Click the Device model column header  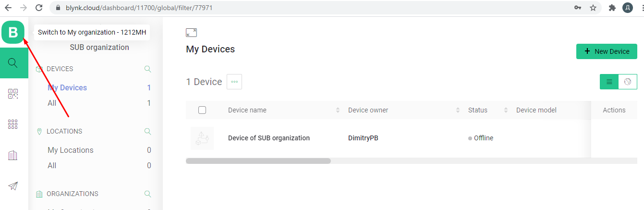coord(536,110)
